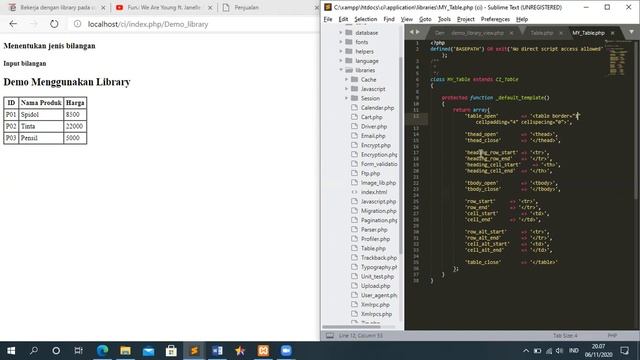Open index.html in the sidebar
The width and height of the screenshot is (640, 360).
pos(373,192)
